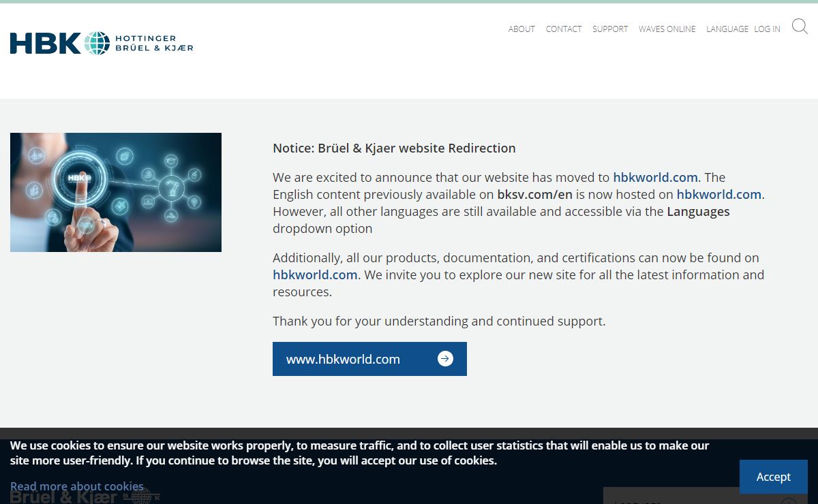Select 'Thank you for your understanding' sentence

tap(439, 321)
